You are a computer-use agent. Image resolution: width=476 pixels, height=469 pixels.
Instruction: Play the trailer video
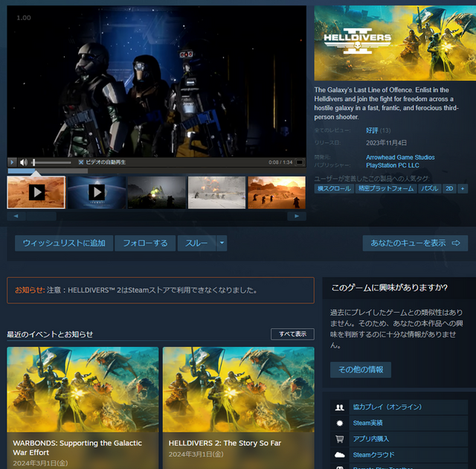[12, 162]
